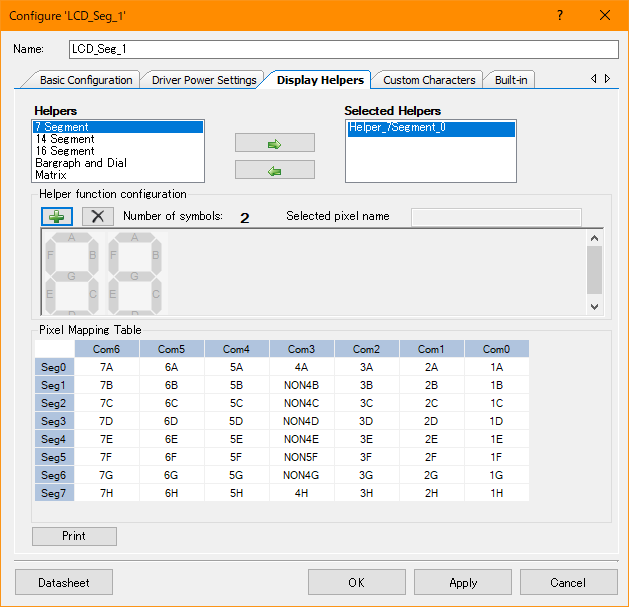
Task: Cancel the configuration dialog
Action: (x=568, y=582)
